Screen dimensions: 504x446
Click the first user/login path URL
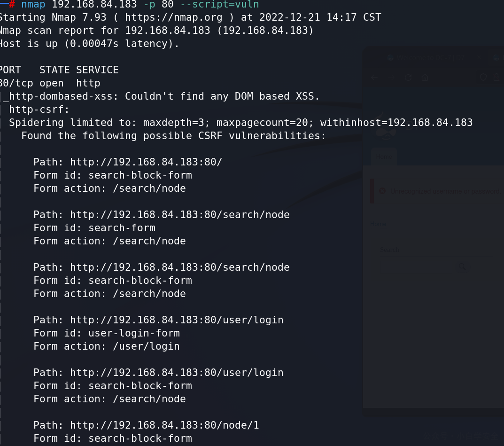pyautogui.click(x=177, y=320)
